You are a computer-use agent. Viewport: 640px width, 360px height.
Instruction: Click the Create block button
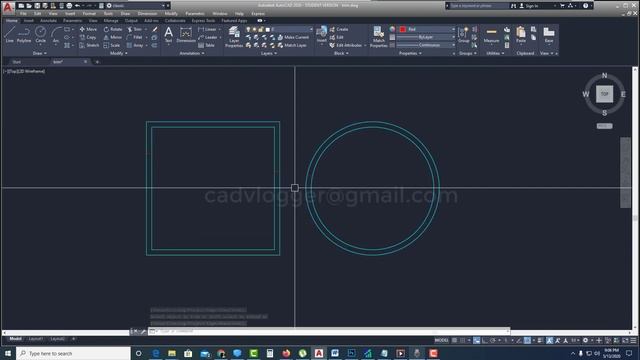339,29
